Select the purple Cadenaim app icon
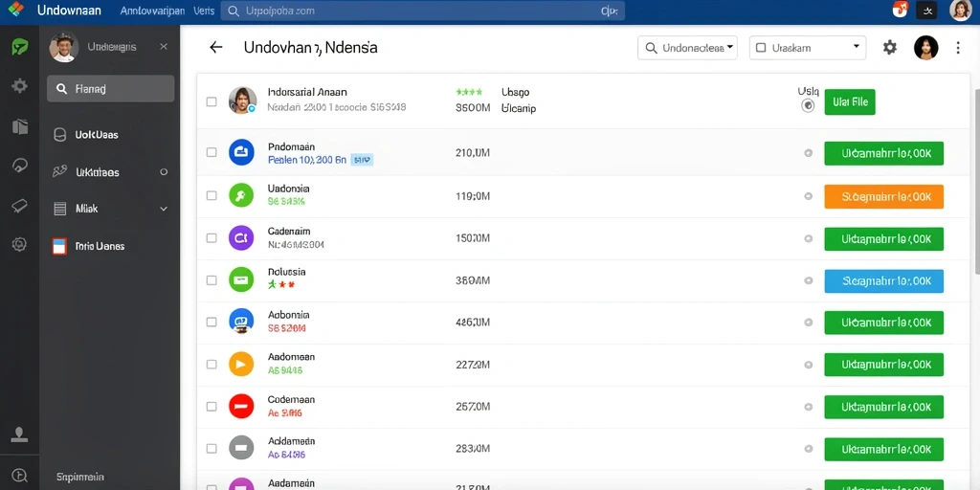 point(241,238)
